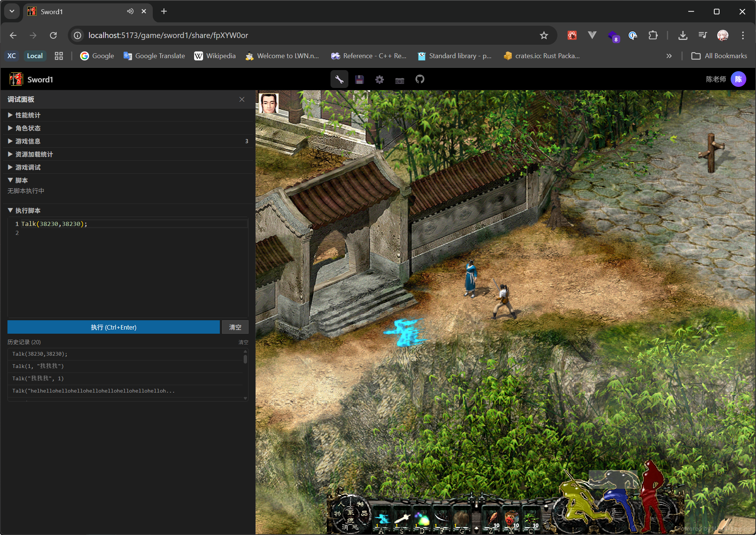Select skill slot S white blade skill
The width and height of the screenshot is (756, 535).
click(x=402, y=519)
